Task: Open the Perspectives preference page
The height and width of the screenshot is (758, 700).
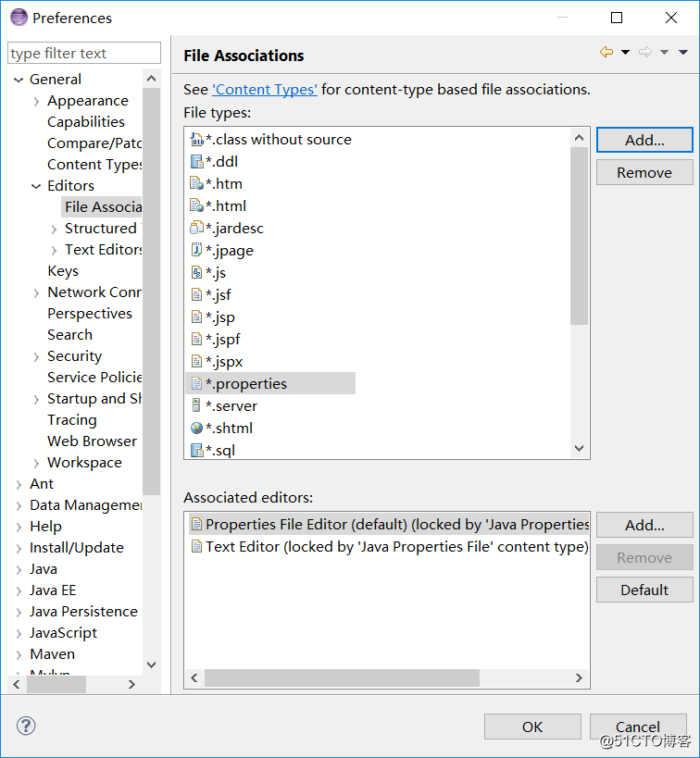Action: pyautogui.click(x=90, y=313)
